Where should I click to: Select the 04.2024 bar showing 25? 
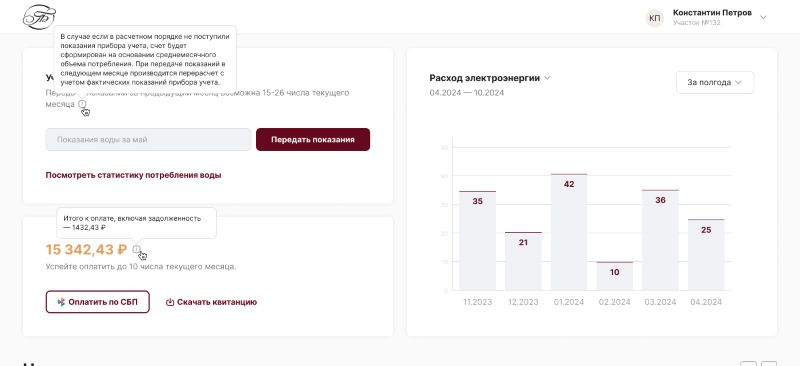(x=706, y=255)
